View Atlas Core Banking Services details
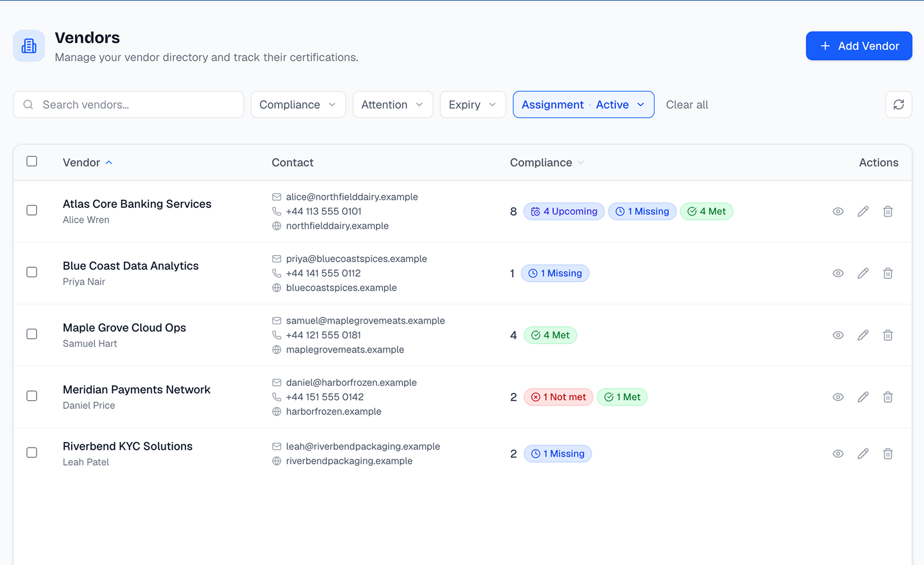Image resolution: width=924 pixels, height=565 pixels. (838, 211)
